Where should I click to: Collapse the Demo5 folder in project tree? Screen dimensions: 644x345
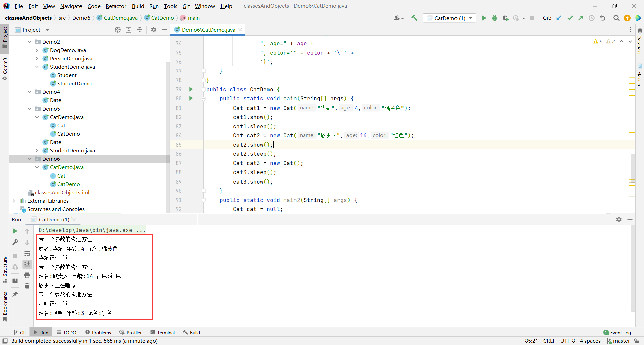[x=29, y=109]
